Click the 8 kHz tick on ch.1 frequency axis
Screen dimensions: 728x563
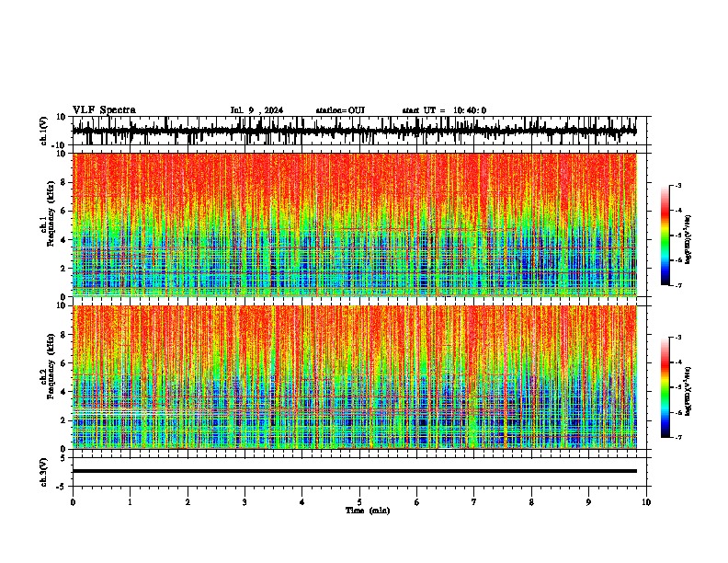[x=63, y=182]
